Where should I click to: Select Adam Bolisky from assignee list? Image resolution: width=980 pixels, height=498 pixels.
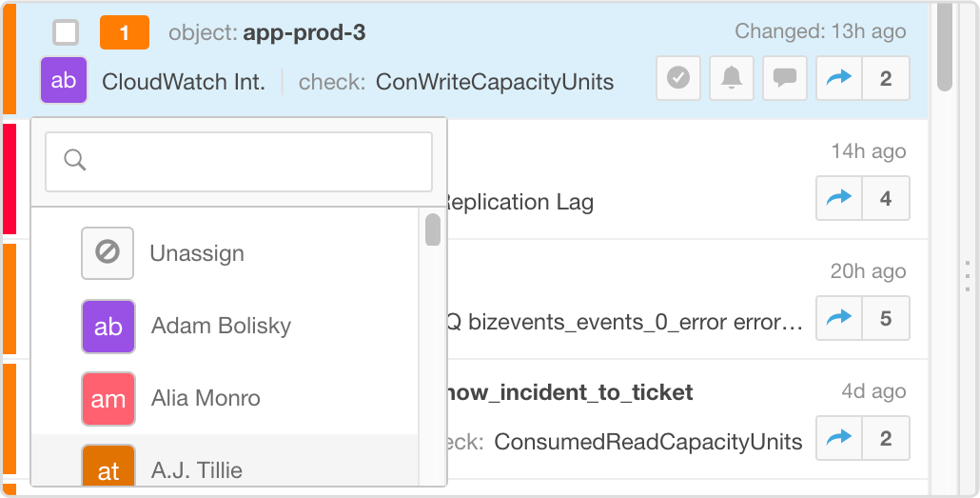(x=221, y=326)
